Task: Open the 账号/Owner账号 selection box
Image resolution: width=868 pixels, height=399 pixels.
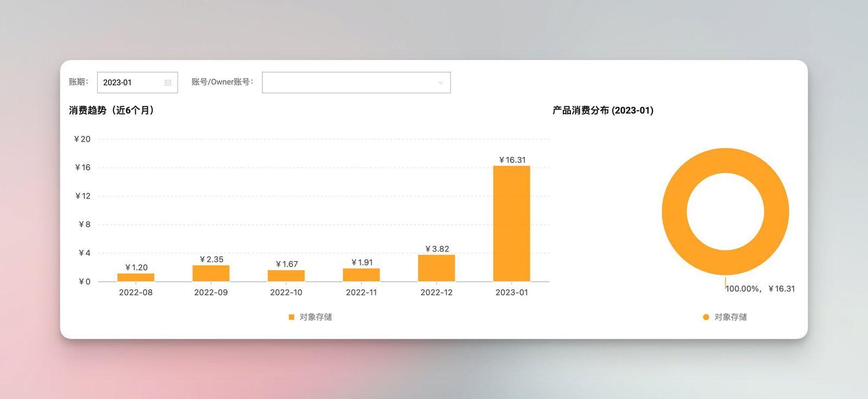Action: click(356, 83)
